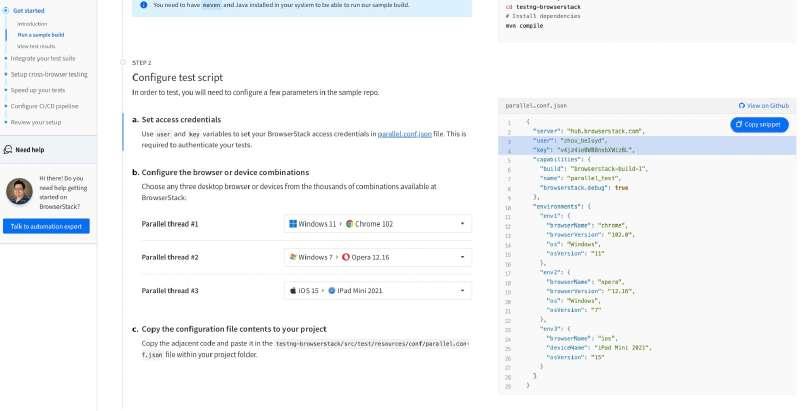This screenshot has width=802, height=411.
Task: Click the Get started radio marker icon
Action: tap(6, 10)
